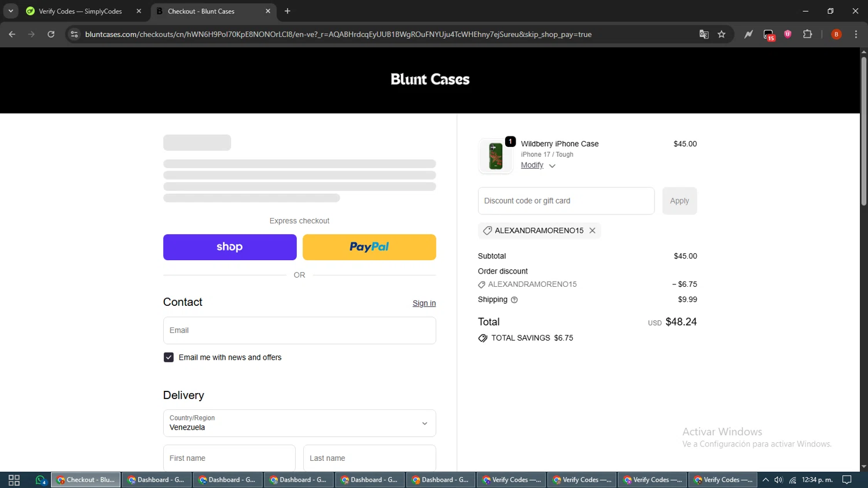Screen dimensions: 868x488
Task: Open a new browser tab
Action: (x=288, y=11)
